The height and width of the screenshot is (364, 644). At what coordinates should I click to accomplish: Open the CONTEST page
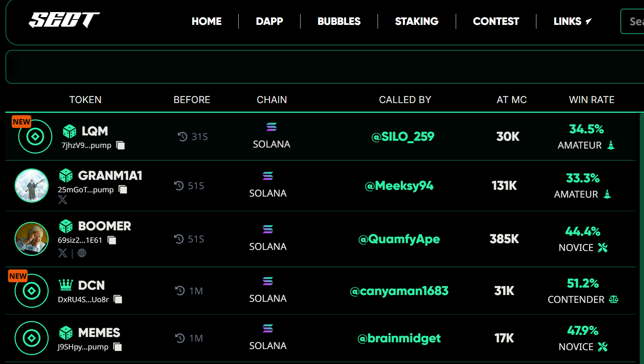click(x=496, y=21)
